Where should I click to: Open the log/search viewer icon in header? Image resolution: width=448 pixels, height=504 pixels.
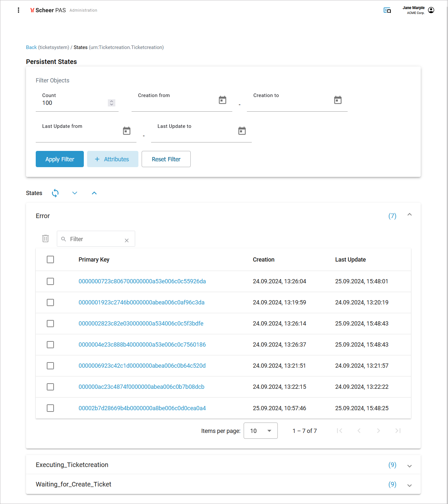[387, 10]
